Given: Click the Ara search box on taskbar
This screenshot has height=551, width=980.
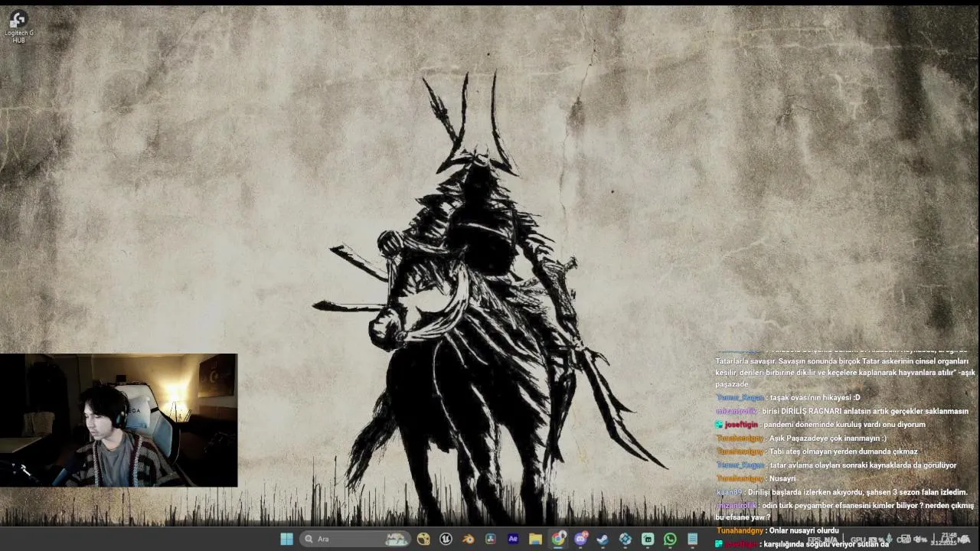Looking at the screenshot, I should pyautogui.click(x=355, y=539).
